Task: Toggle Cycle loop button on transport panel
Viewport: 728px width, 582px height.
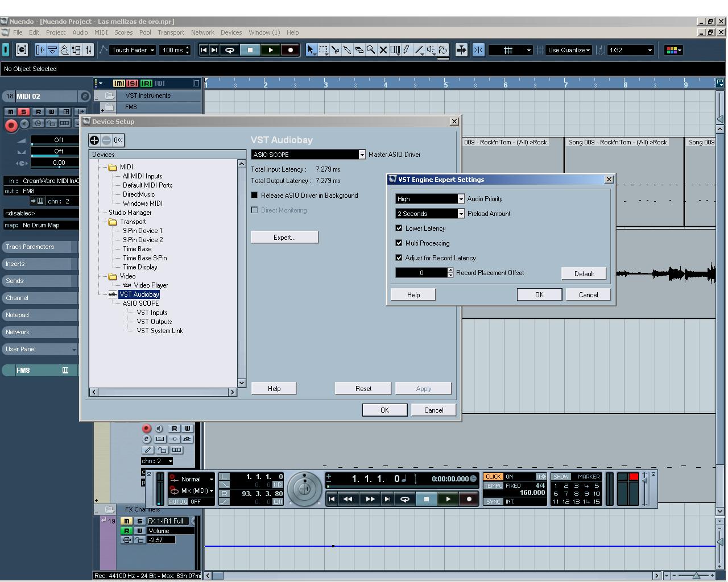Action: click(x=405, y=499)
